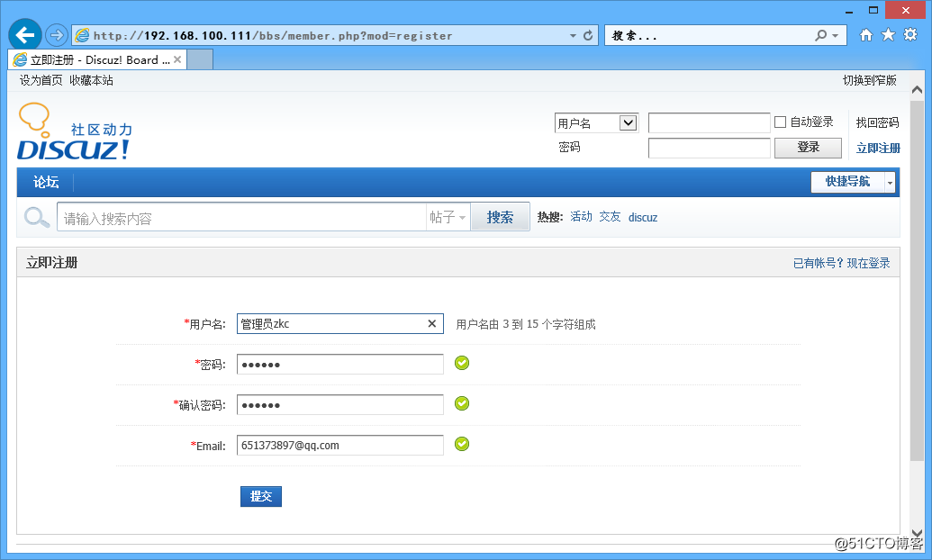The image size is (932, 560).
Task: Click green check next to Email field
Action: pos(462,444)
